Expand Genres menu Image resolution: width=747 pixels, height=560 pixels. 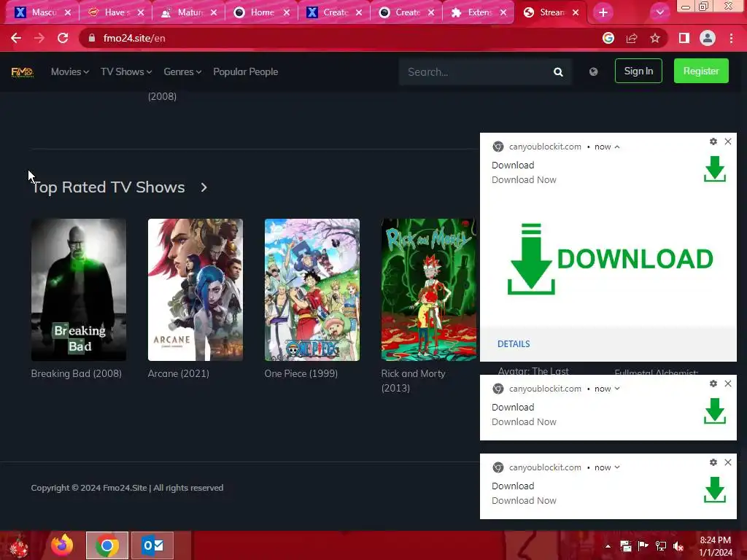tap(182, 72)
